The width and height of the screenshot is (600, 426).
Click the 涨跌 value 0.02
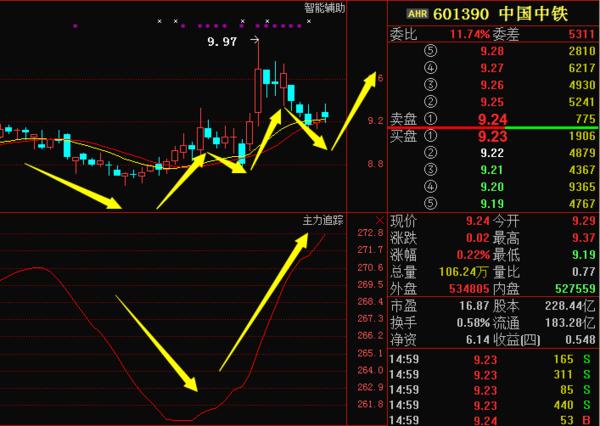point(478,238)
